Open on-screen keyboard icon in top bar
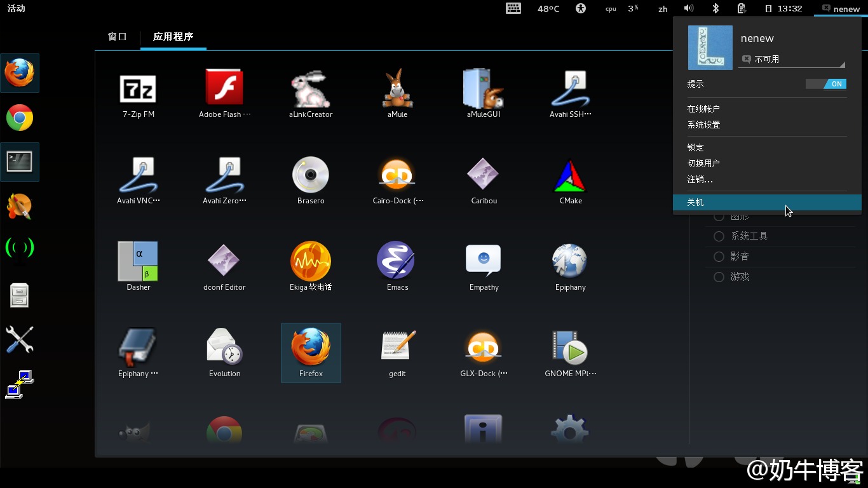This screenshot has width=868, height=488. (513, 8)
